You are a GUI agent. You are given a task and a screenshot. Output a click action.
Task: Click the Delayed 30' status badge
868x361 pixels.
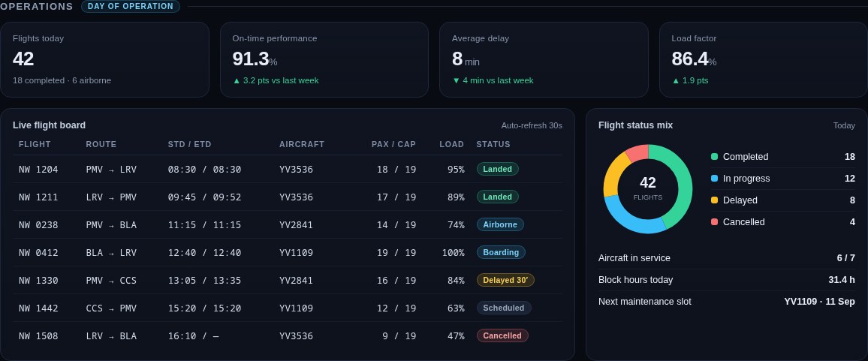505,280
